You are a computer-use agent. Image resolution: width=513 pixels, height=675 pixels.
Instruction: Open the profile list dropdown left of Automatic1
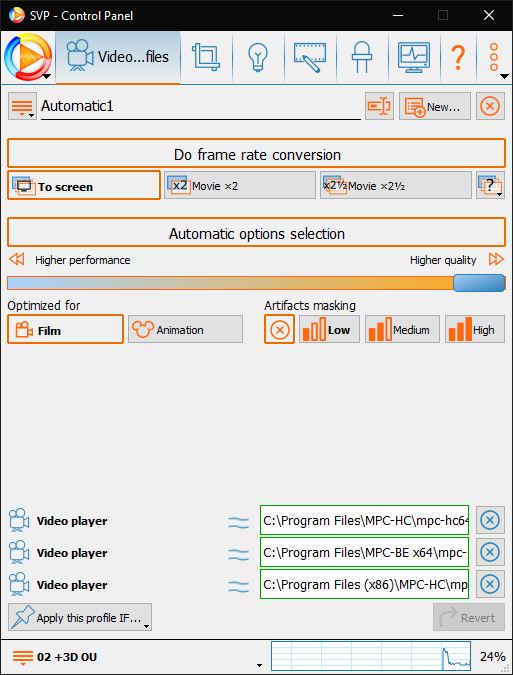22,106
